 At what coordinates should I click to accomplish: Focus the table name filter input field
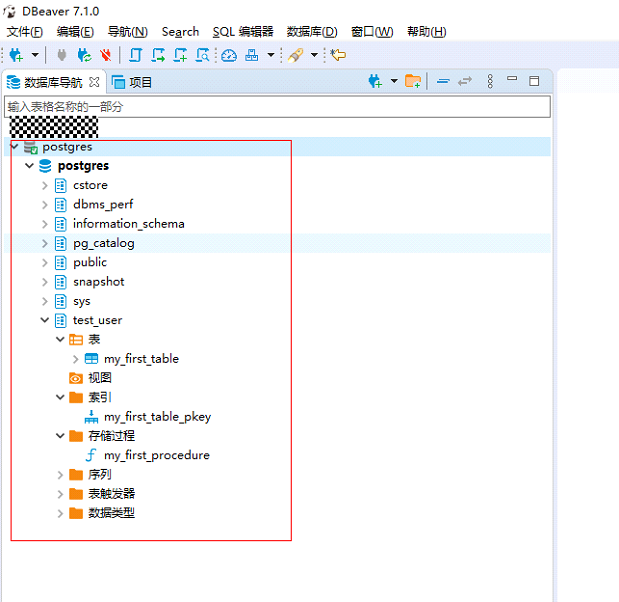click(x=277, y=107)
